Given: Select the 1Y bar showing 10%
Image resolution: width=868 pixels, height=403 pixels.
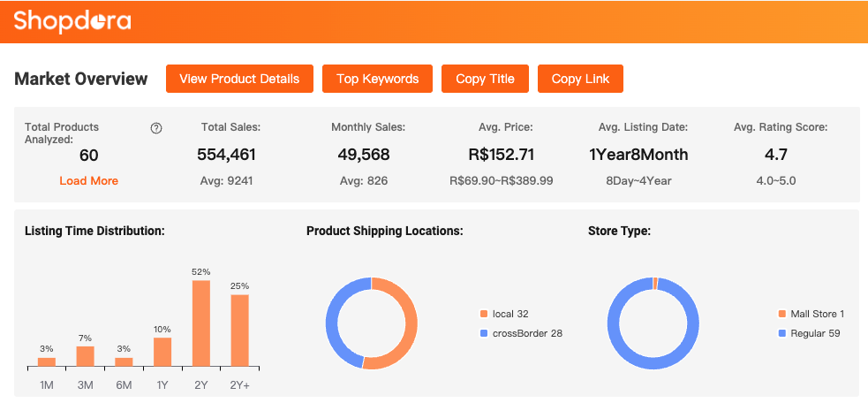Looking at the screenshot, I should click(x=162, y=352).
